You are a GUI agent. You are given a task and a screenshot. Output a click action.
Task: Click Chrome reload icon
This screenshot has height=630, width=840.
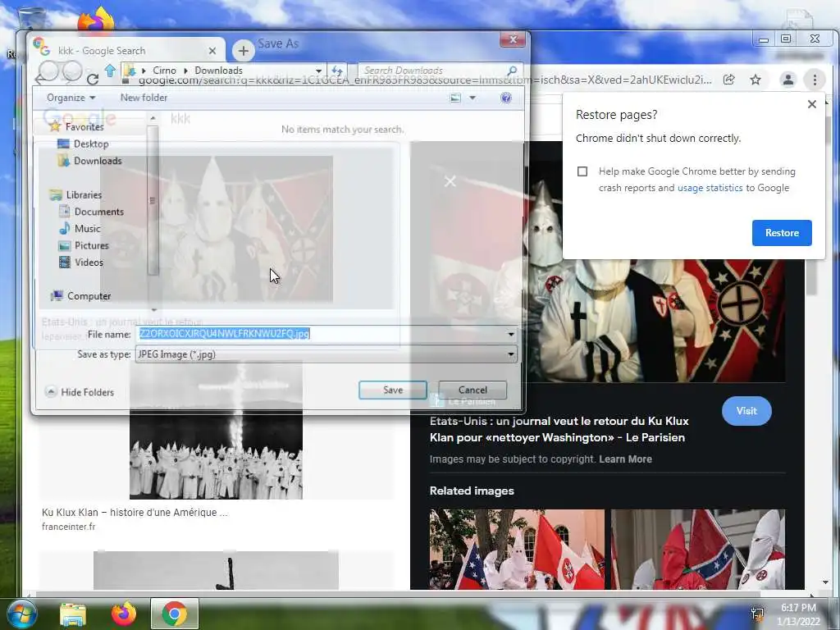pyautogui.click(x=92, y=80)
